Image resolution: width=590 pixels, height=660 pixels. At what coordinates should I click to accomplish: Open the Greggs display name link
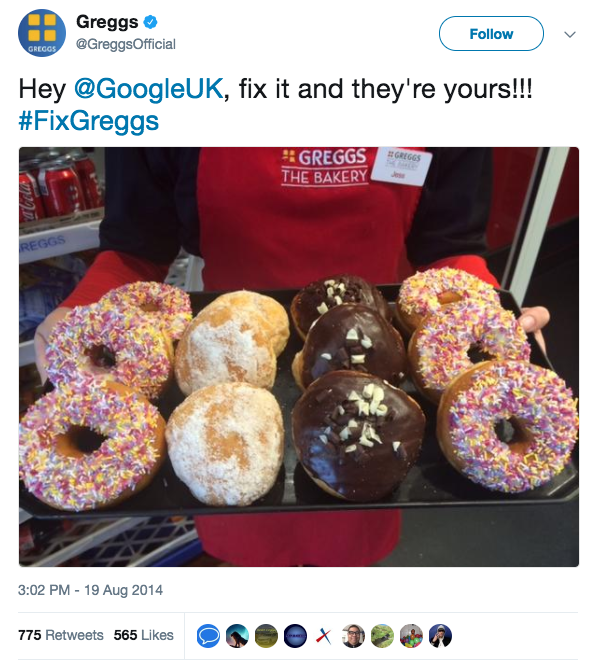pos(107,22)
